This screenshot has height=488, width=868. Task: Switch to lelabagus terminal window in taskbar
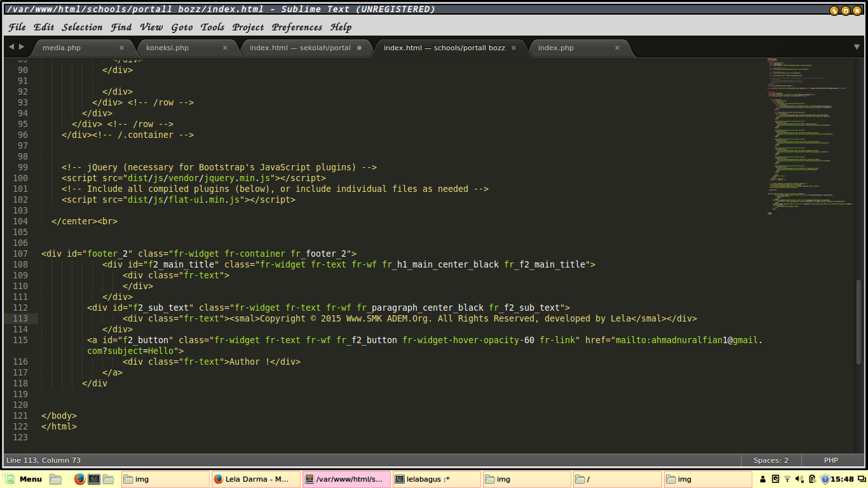pos(437,479)
